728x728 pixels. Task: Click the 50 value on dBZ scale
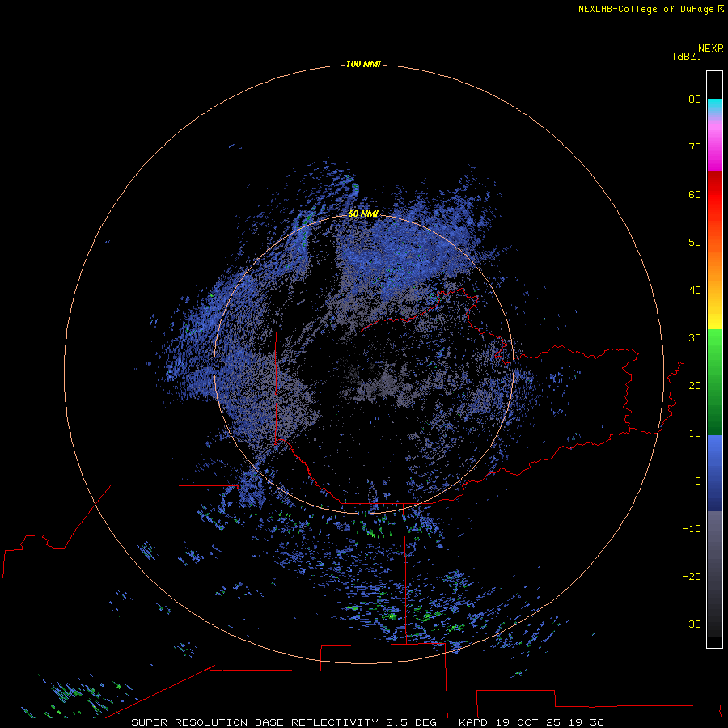[x=695, y=243]
